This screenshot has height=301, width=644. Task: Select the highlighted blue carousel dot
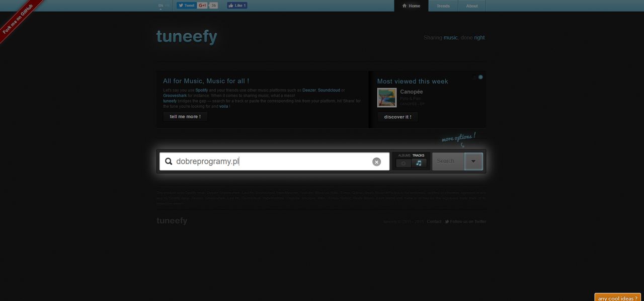pos(480,77)
